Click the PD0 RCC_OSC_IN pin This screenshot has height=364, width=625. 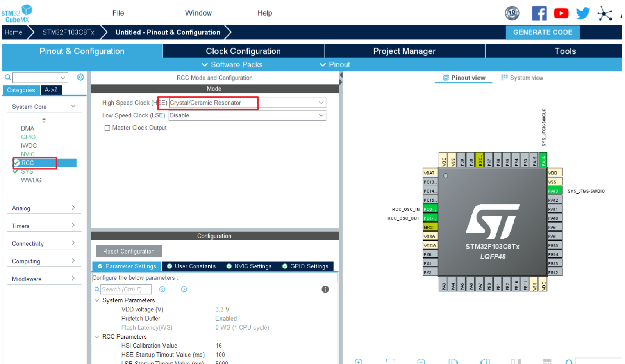[430, 209]
